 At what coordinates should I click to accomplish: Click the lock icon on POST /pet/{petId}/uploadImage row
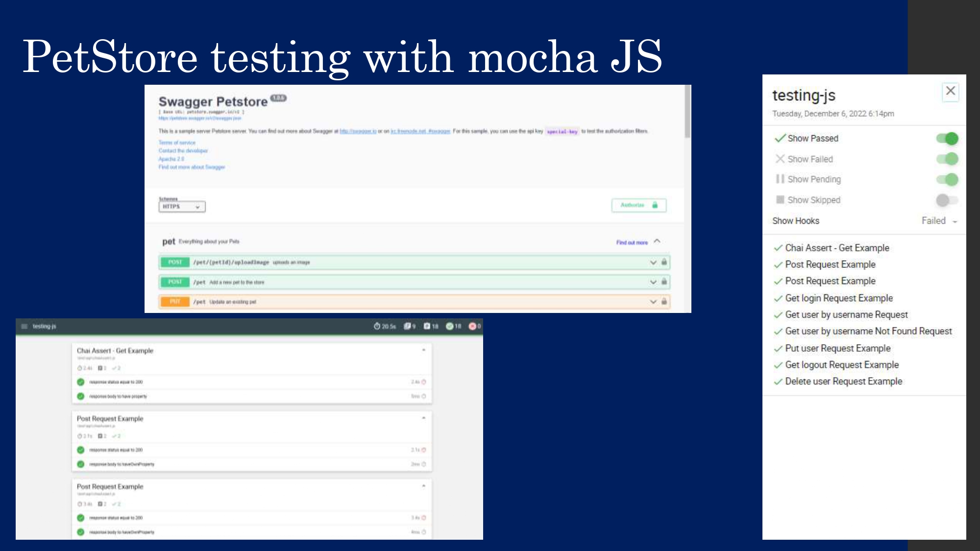tap(664, 262)
